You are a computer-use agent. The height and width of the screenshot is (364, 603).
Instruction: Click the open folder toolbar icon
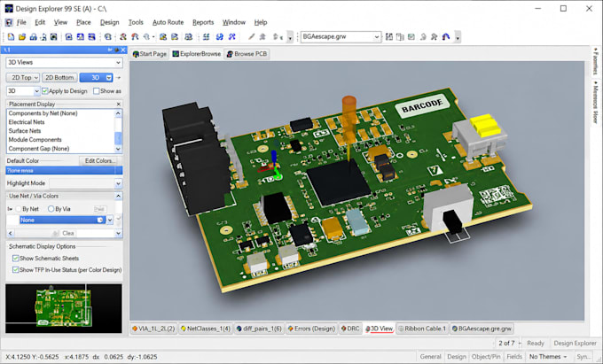(x=22, y=37)
